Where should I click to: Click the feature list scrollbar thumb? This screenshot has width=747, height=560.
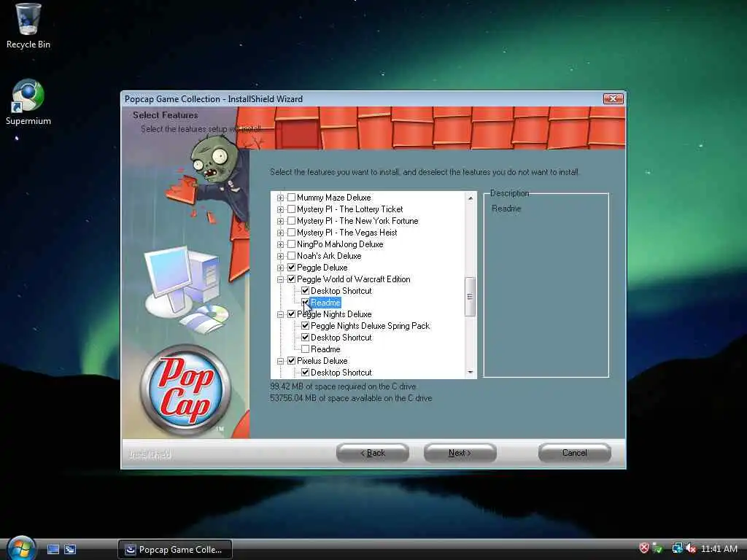[471, 297]
